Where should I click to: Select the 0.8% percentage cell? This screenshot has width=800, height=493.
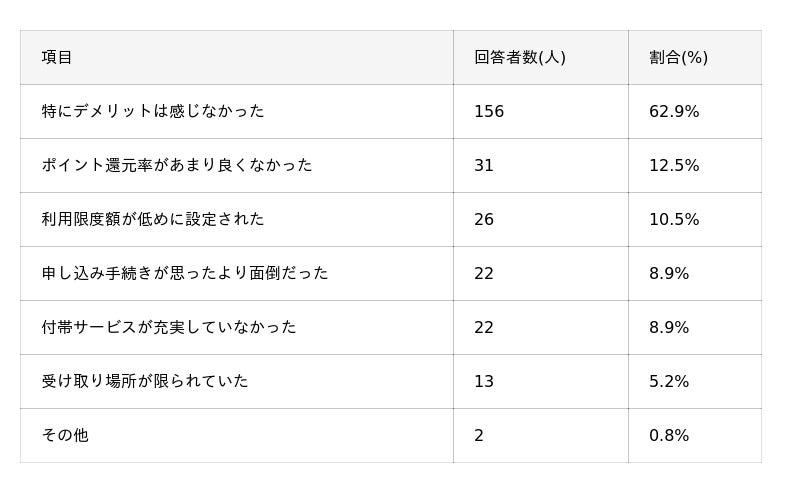coord(669,436)
